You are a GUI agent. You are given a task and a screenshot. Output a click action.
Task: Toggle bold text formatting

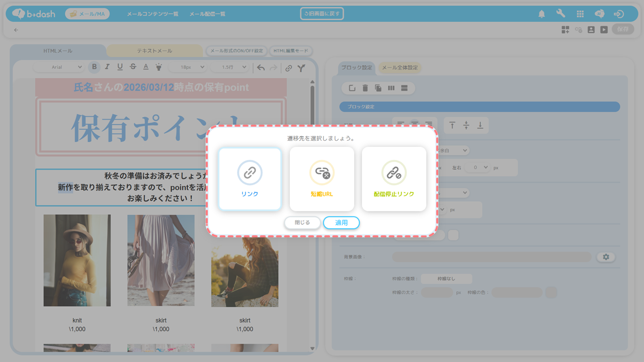[94, 67]
